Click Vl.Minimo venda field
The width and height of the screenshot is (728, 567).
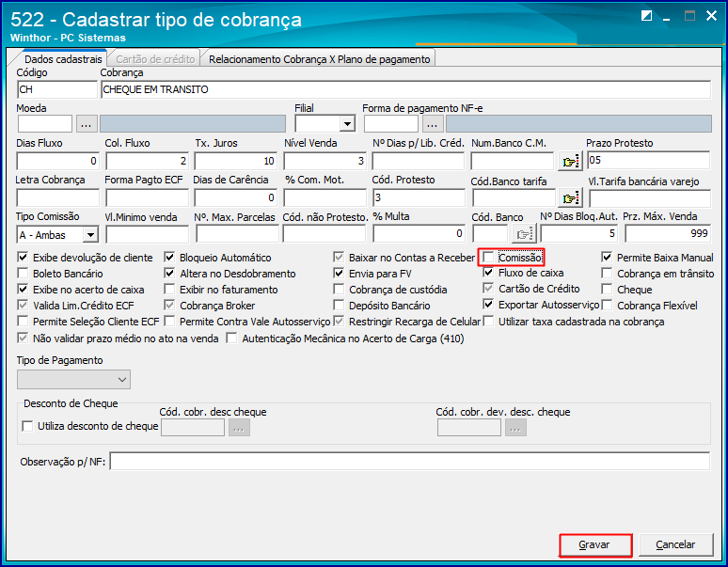(147, 234)
